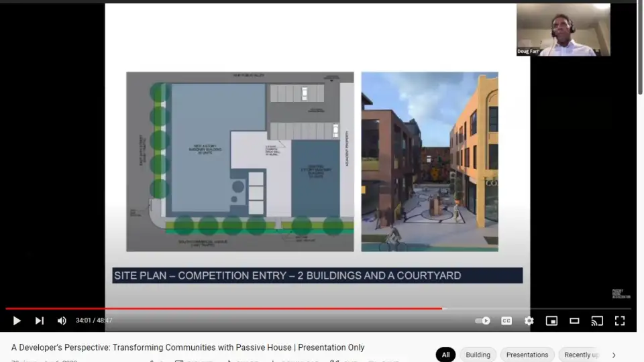The height and width of the screenshot is (362, 644).
Task: Filter by Recently uploaded chip
Action: 581,355
